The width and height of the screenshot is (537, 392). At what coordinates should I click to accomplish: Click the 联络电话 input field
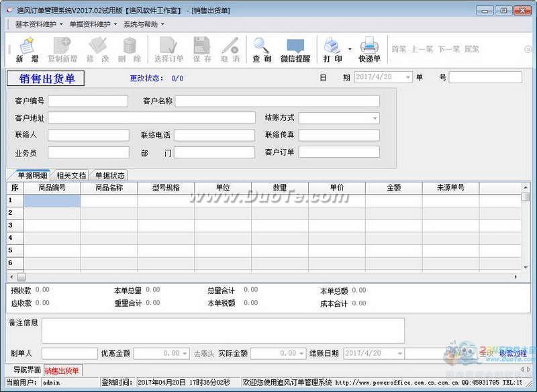[214, 135]
